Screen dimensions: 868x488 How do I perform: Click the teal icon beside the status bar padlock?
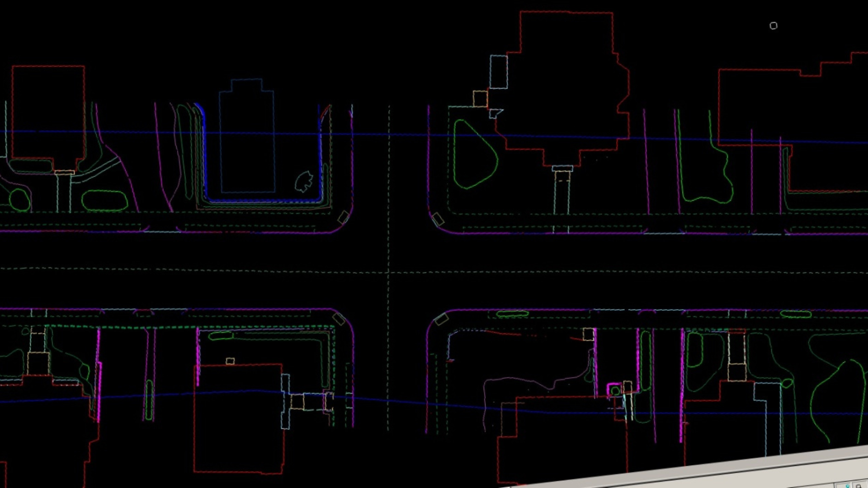tap(848, 486)
